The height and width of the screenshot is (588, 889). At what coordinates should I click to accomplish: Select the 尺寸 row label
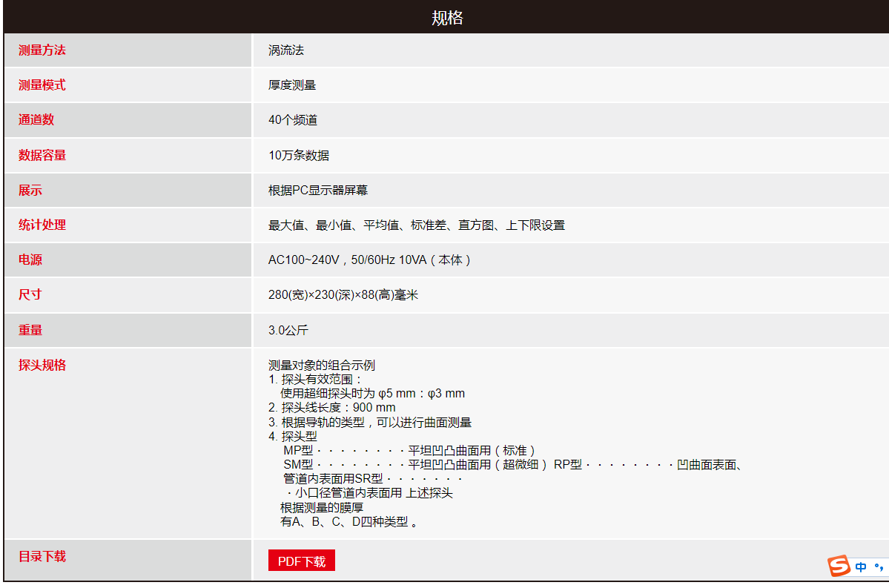30,294
